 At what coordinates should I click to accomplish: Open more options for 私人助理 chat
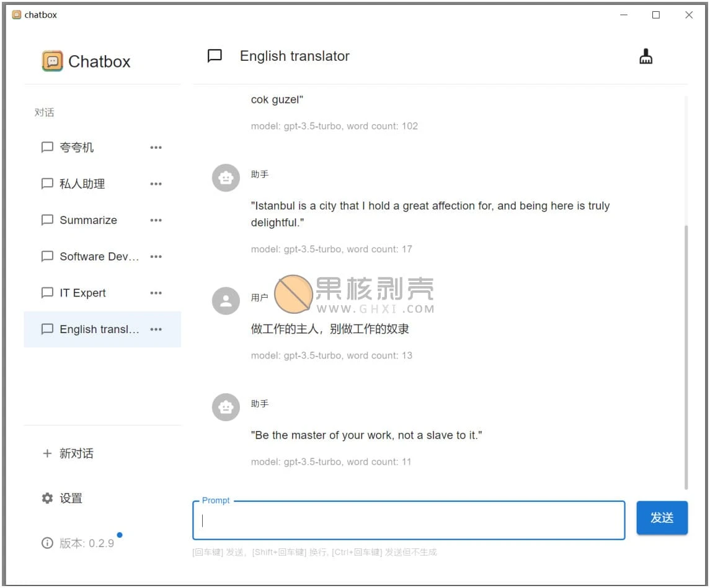pyautogui.click(x=156, y=184)
